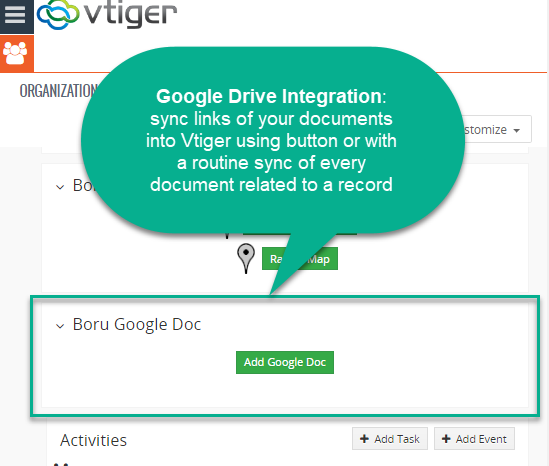Click the plus icon in Add Task
549x466 pixels.
(x=364, y=439)
